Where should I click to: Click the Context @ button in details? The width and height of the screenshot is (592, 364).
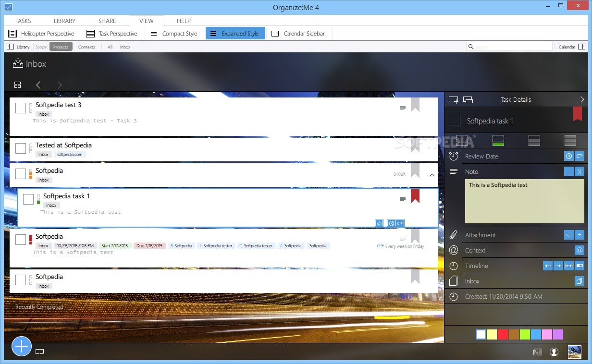click(x=580, y=250)
